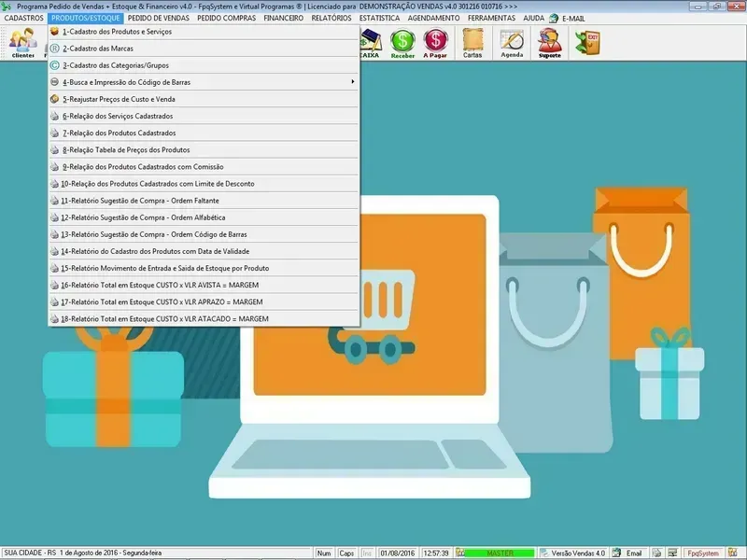Image resolution: width=747 pixels, height=560 pixels.
Task: Open the Clientes toolbar icon
Action: tap(22, 42)
